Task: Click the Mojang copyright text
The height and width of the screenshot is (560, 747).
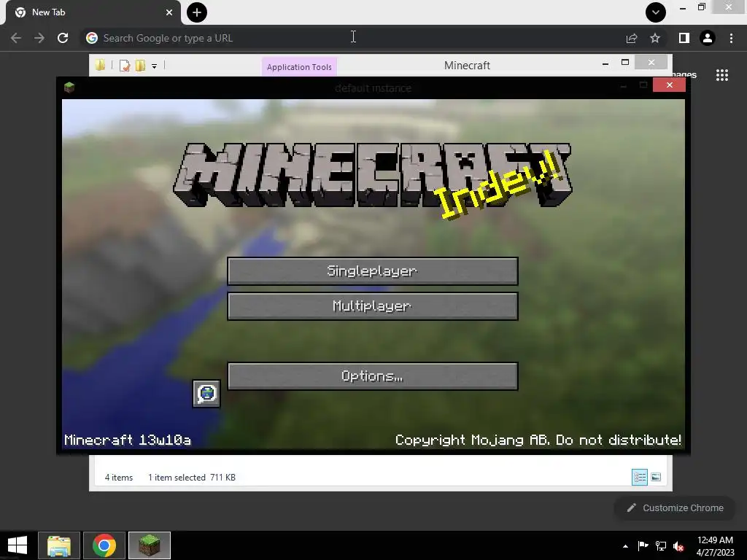Action: click(x=538, y=440)
